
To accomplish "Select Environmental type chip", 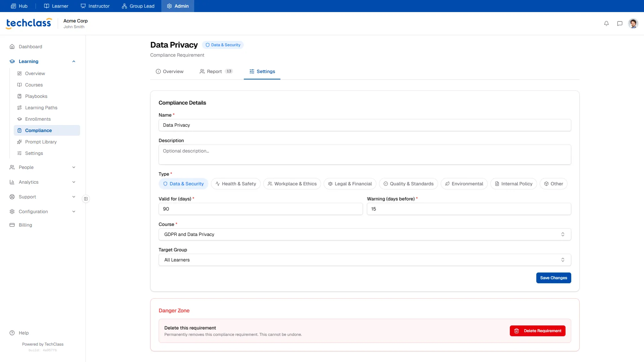I will click(x=464, y=184).
